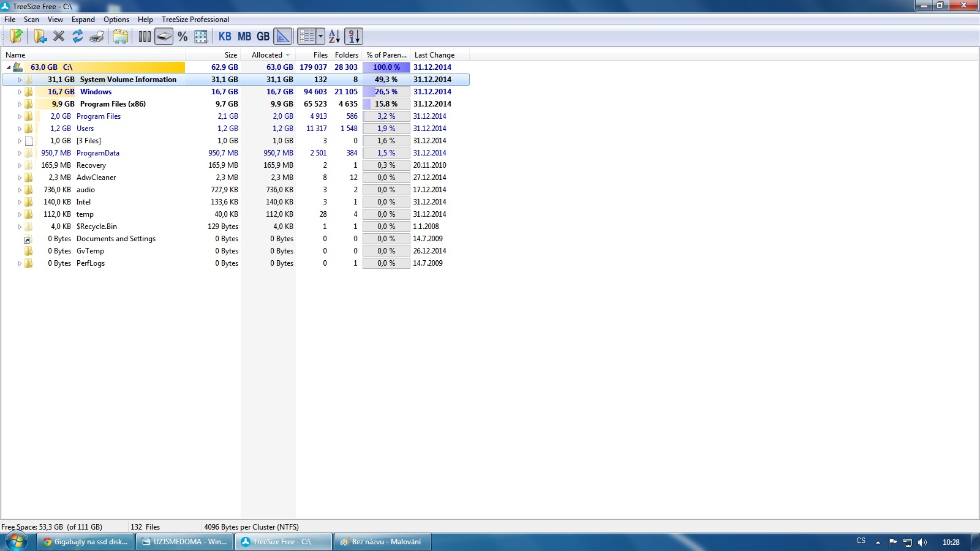Open the Windows Start menu orb
This screenshot has height=551, width=980.
(x=17, y=542)
